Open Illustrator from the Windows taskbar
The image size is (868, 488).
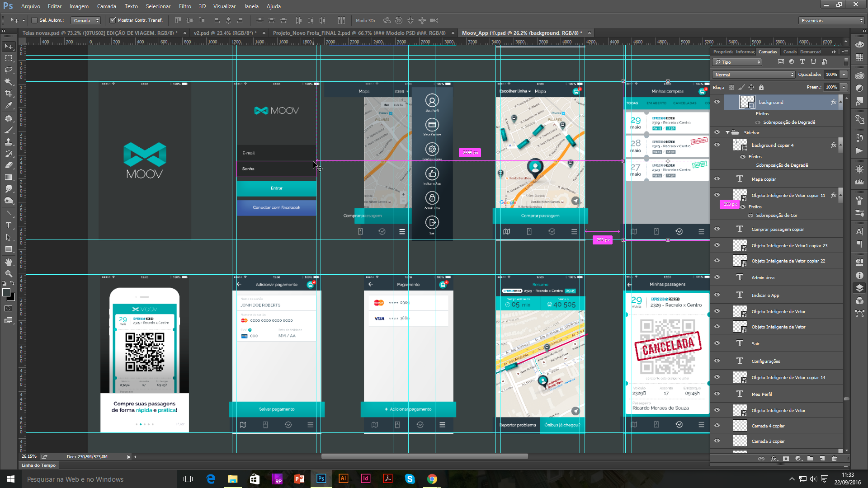pos(343,479)
